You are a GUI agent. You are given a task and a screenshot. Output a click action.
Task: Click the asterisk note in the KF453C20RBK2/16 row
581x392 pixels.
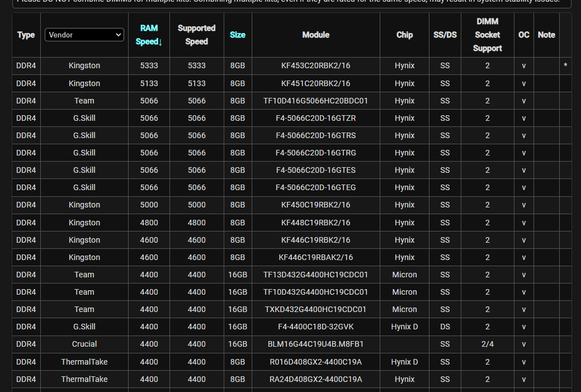coord(565,65)
